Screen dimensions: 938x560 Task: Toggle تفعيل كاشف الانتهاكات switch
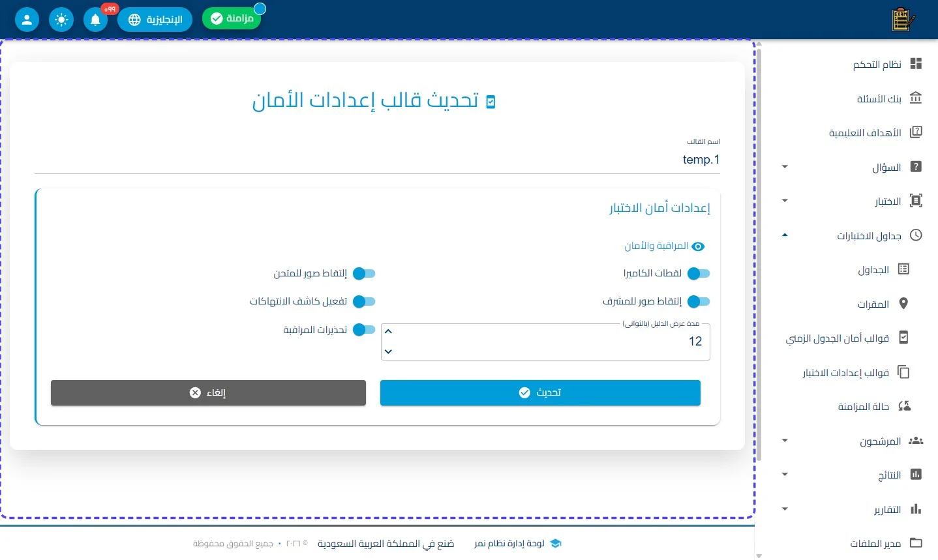click(x=364, y=301)
